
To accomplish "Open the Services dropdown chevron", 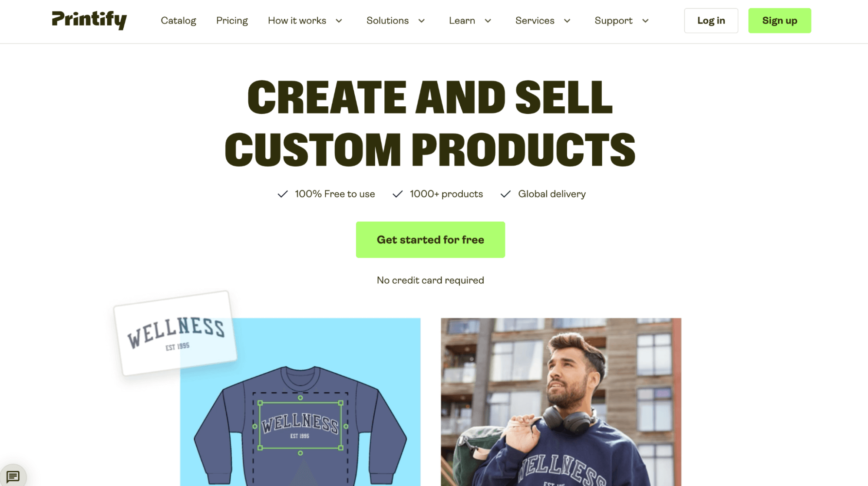I will tap(567, 21).
